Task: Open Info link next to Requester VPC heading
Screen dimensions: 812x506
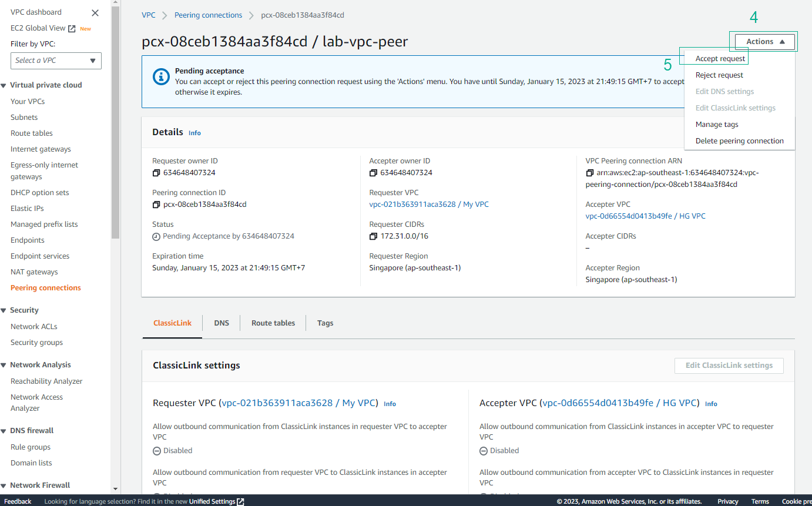Action: (390, 404)
